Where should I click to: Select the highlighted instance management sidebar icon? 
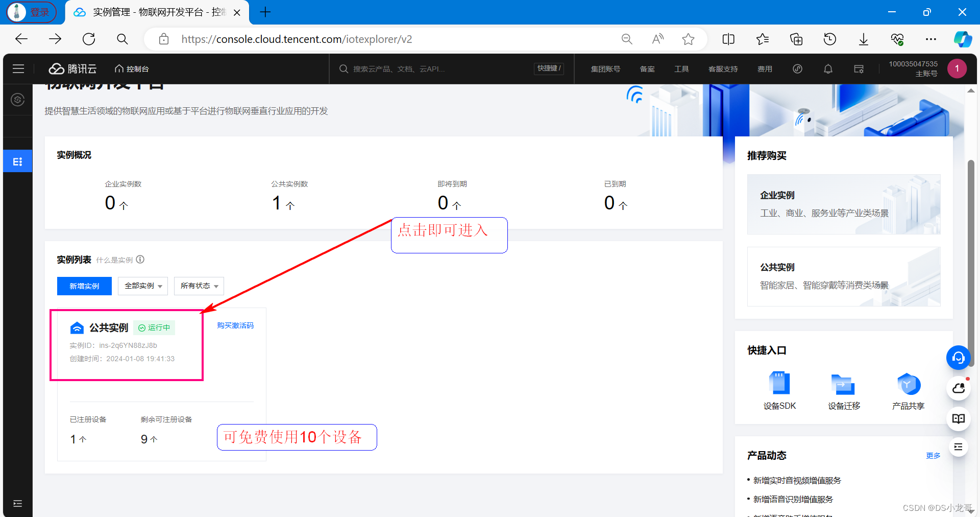(x=18, y=161)
